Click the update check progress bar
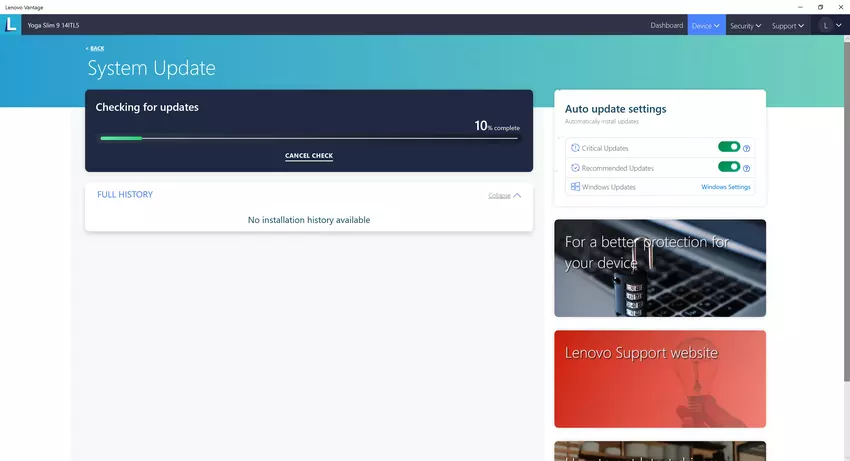The height and width of the screenshot is (461, 850). 308,138
